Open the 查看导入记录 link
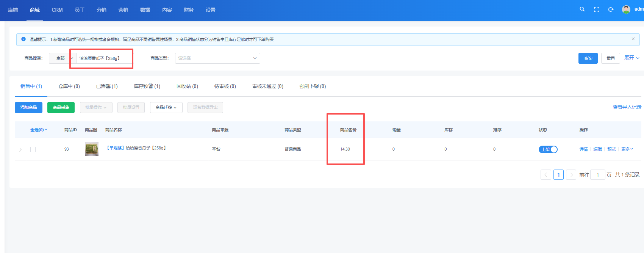 pyautogui.click(x=627, y=107)
